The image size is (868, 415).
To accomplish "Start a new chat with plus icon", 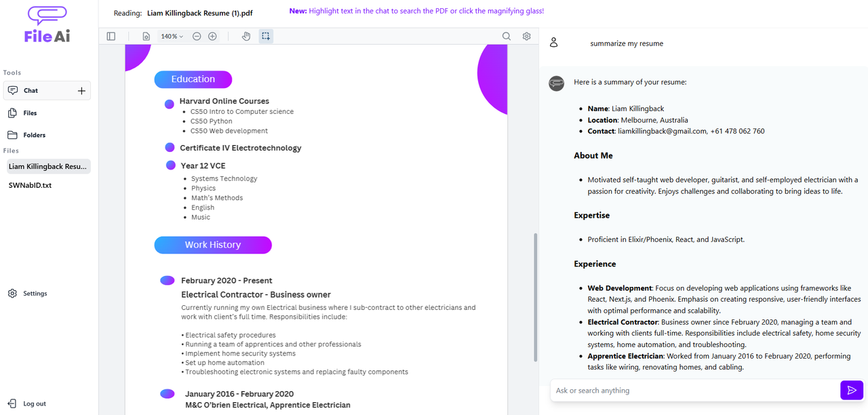I will [81, 90].
